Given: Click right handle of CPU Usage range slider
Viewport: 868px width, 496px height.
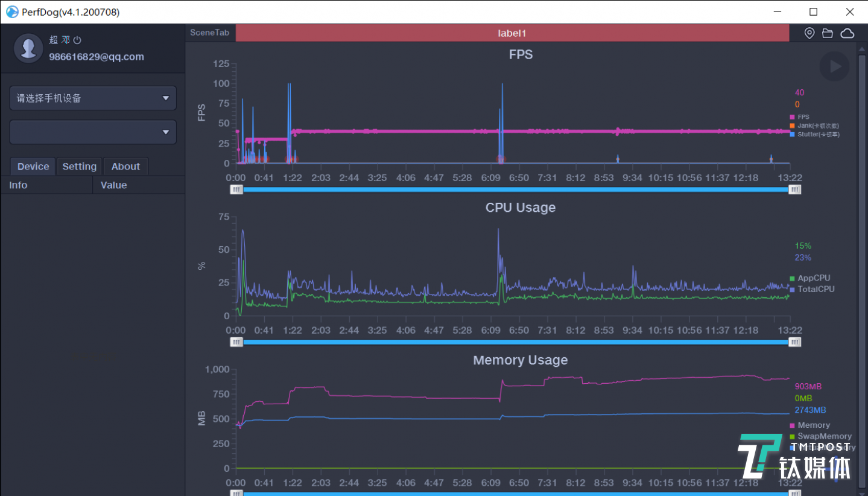Looking at the screenshot, I should [x=796, y=342].
